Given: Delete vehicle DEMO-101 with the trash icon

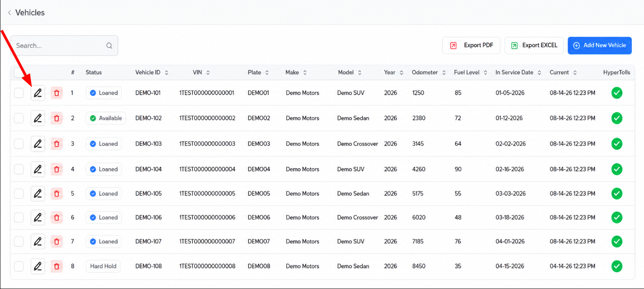Looking at the screenshot, I should pyautogui.click(x=57, y=93).
